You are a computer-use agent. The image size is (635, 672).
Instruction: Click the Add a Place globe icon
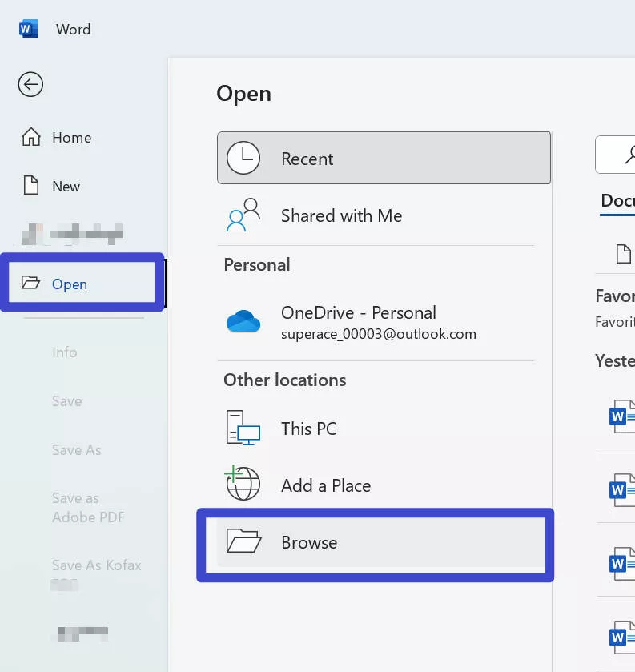(242, 483)
